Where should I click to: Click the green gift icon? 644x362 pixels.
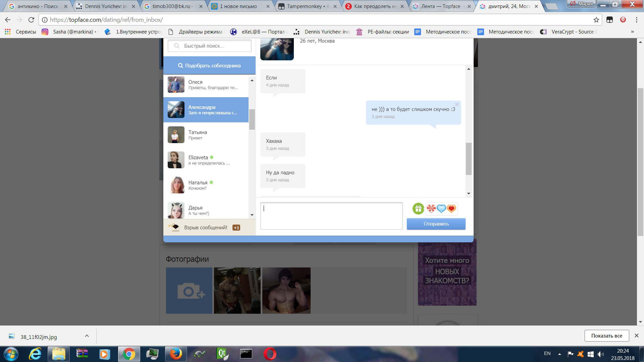[x=418, y=209]
